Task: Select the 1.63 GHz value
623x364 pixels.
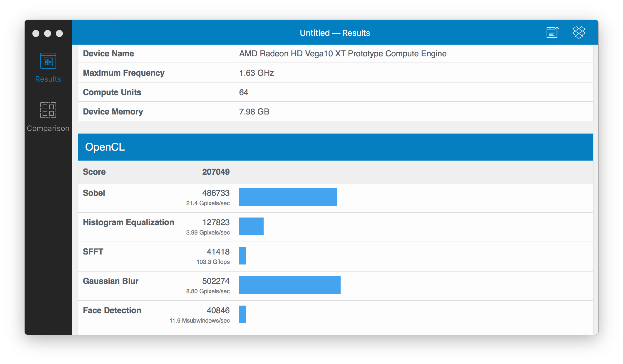Action: [257, 73]
